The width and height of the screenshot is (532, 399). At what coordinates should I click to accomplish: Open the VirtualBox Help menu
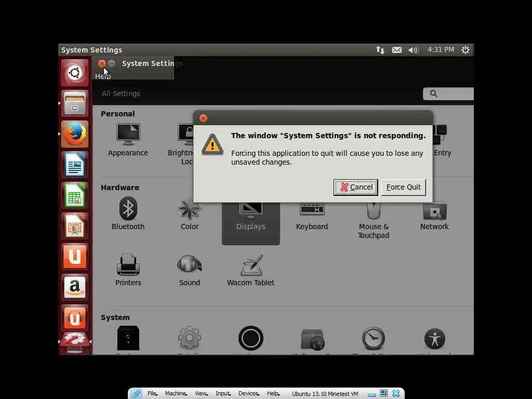click(x=273, y=394)
